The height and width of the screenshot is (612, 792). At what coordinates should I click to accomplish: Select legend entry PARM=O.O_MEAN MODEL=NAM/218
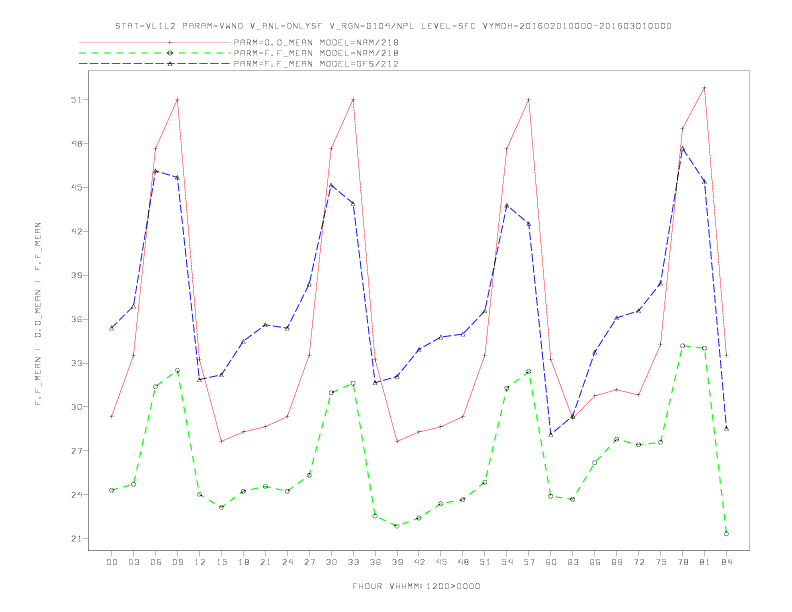[x=316, y=42]
